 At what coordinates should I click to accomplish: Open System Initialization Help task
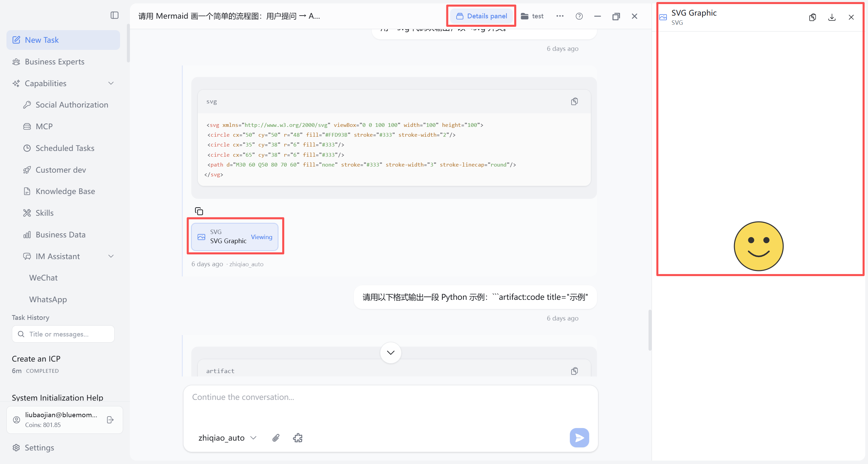pyautogui.click(x=57, y=398)
